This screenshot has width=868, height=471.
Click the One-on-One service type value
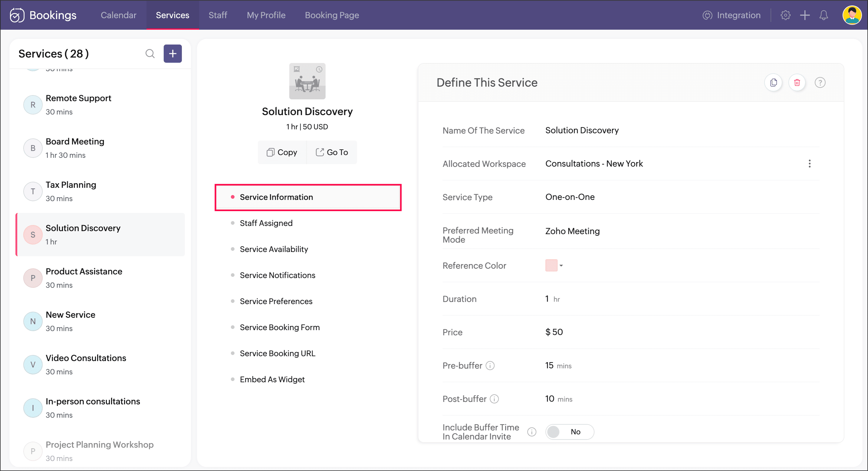(x=570, y=197)
